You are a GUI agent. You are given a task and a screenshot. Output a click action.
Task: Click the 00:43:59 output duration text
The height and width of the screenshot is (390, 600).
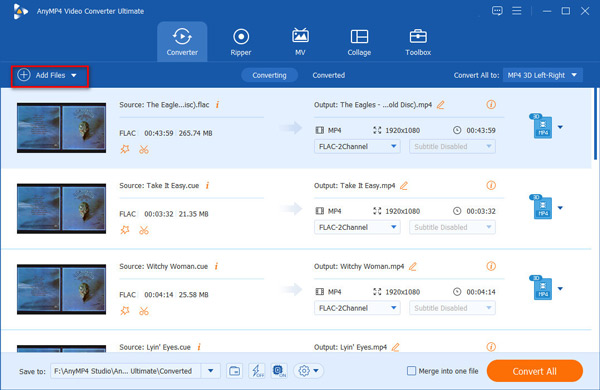pyautogui.click(x=481, y=131)
